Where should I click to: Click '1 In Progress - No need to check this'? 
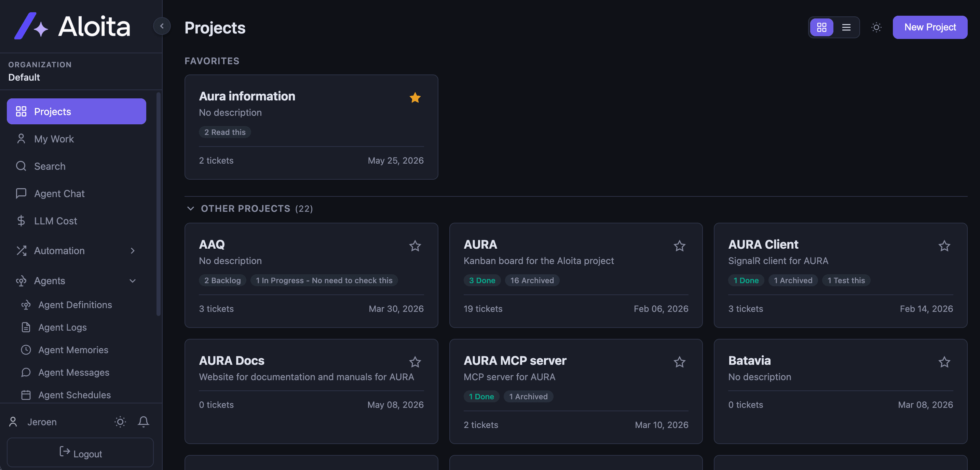(x=324, y=281)
